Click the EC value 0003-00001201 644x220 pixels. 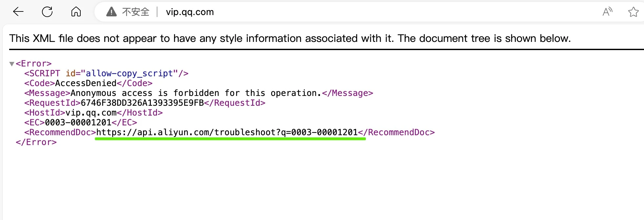click(78, 123)
